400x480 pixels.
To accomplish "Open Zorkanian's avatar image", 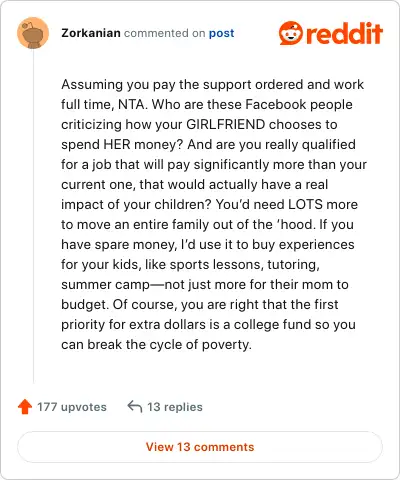I will pos(33,33).
